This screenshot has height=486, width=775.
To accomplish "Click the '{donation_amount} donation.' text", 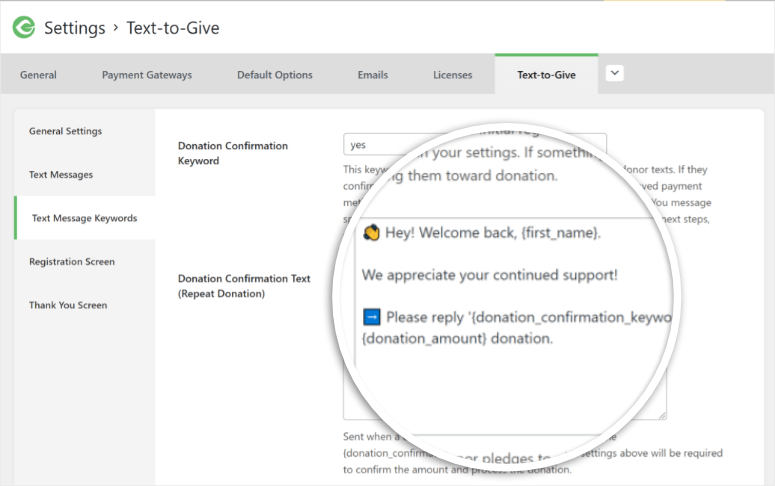I will tap(457, 339).
